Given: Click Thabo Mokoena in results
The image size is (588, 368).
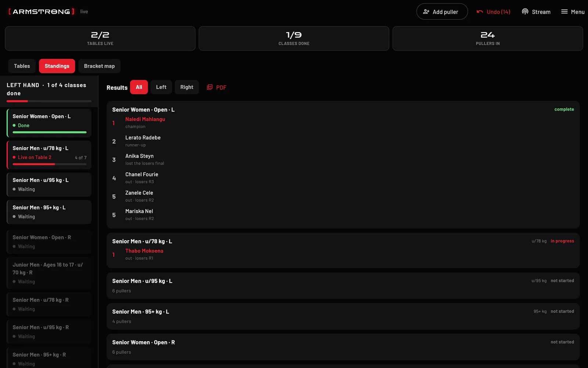Looking at the screenshot, I should click(x=144, y=251).
